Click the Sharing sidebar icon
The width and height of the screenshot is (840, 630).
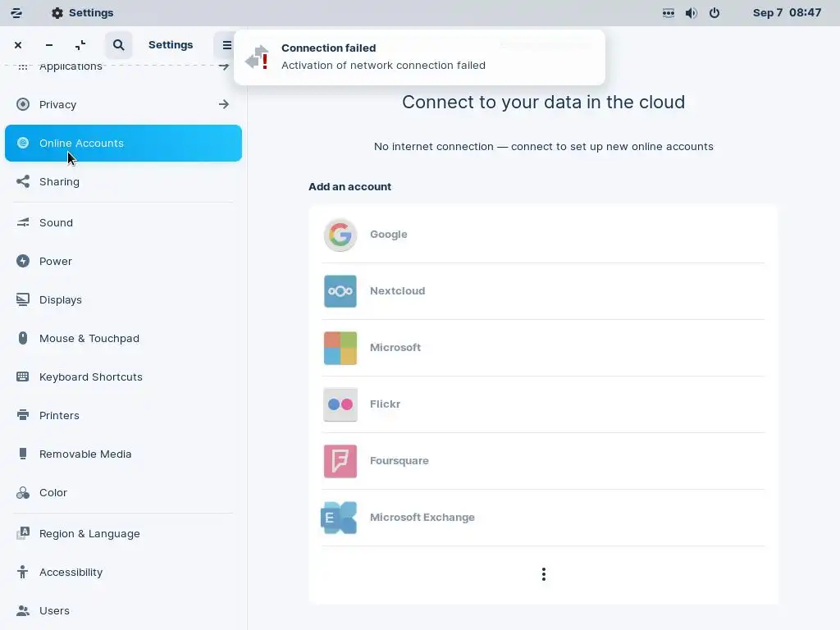23,181
